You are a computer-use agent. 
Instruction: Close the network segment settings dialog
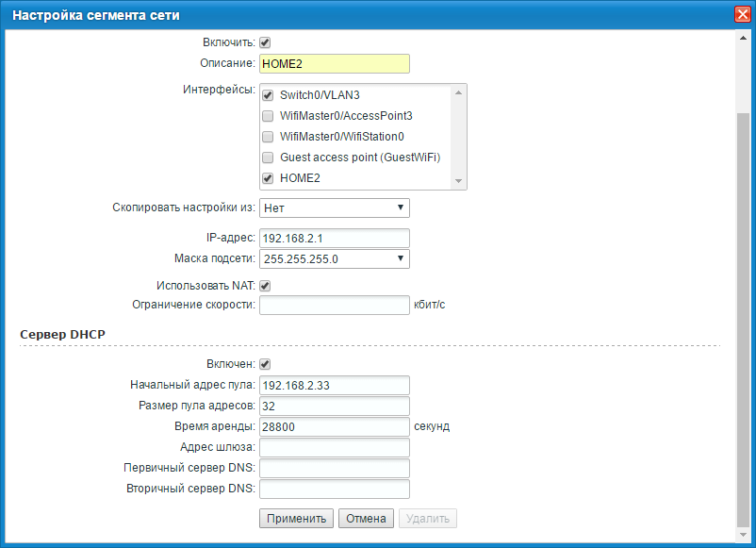point(741,15)
